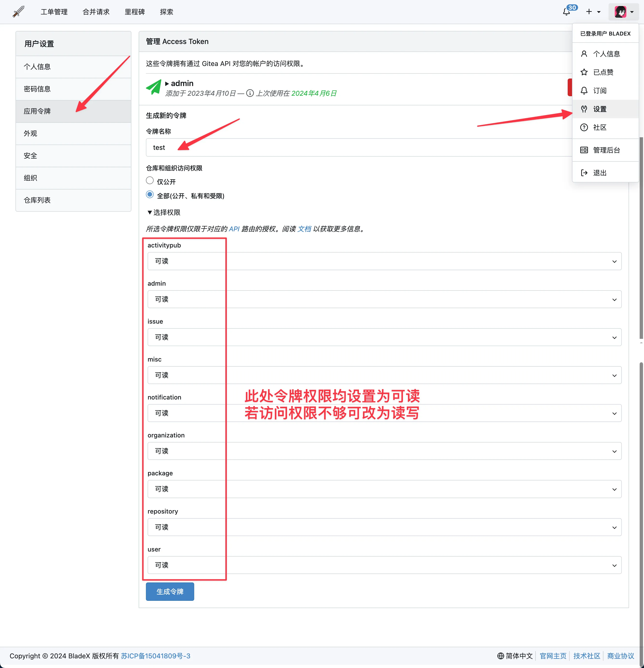Click the 生成令牌 button

point(170,592)
